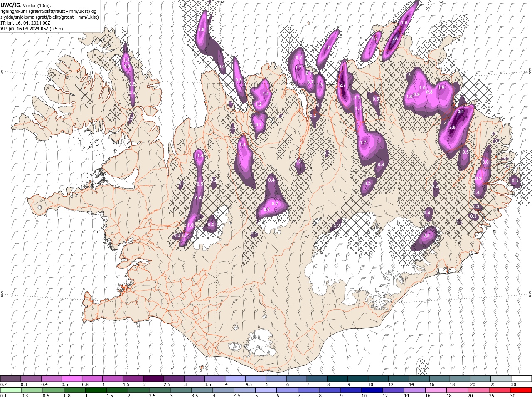Click the bright red 30 swatch in lower legend
The image size is (532, 399).
[520, 390]
